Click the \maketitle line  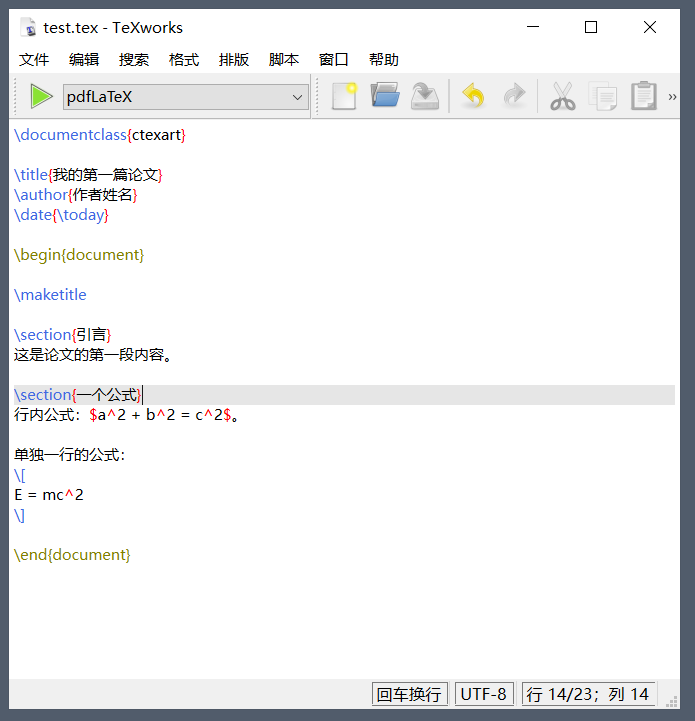[x=50, y=295]
